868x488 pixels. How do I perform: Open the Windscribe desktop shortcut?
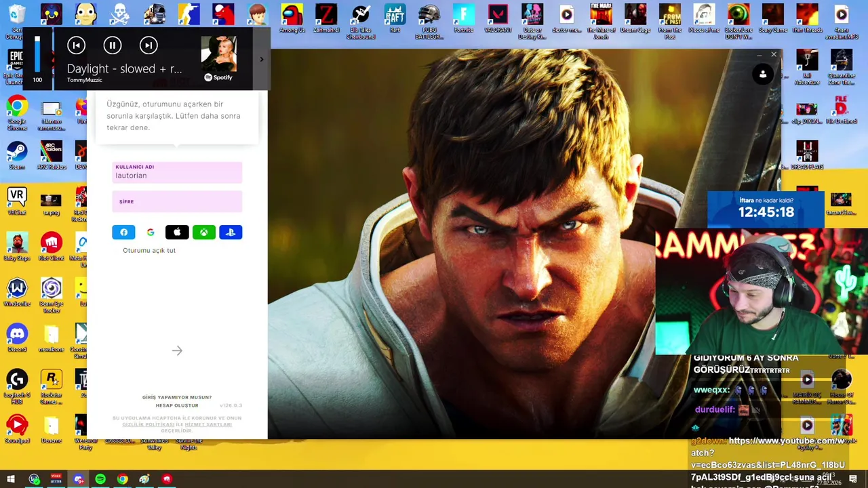pos(17,292)
